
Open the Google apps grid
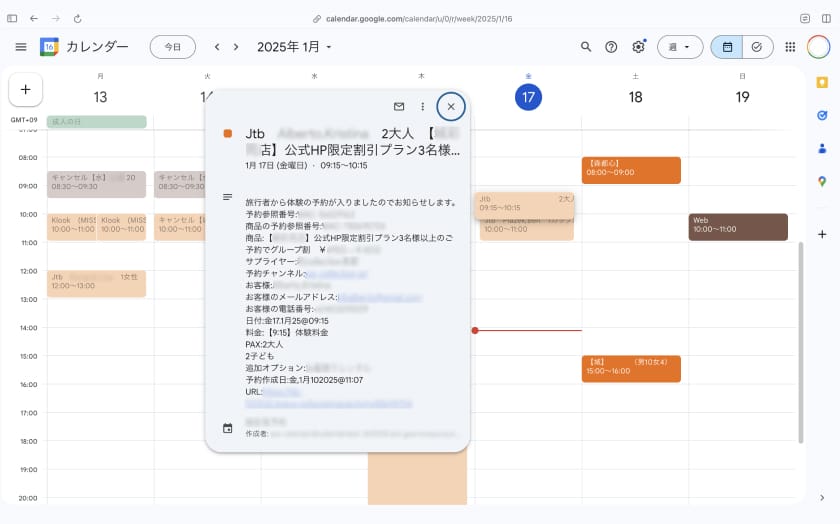[790, 47]
